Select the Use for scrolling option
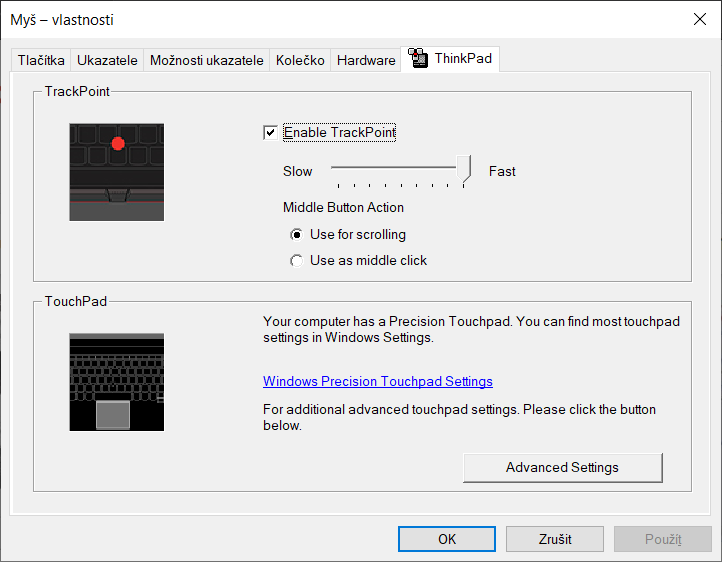The image size is (722, 562). [x=296, y=235]
